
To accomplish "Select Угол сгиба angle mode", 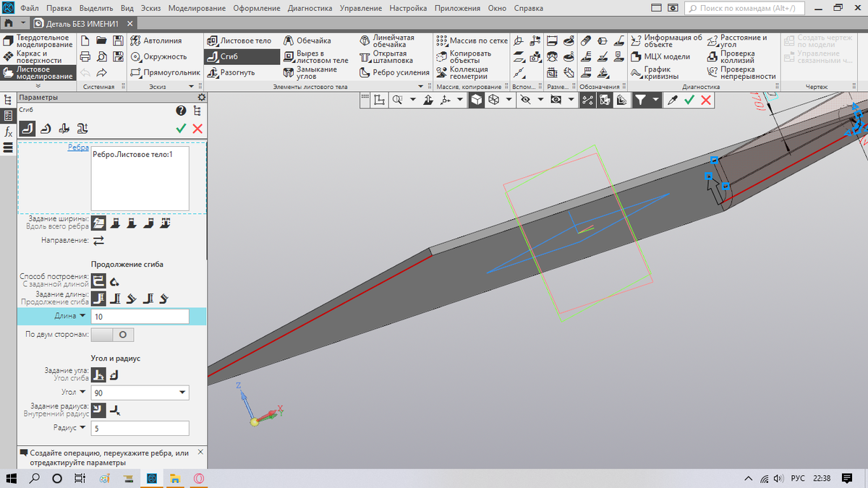I will [x=99, y=374].
